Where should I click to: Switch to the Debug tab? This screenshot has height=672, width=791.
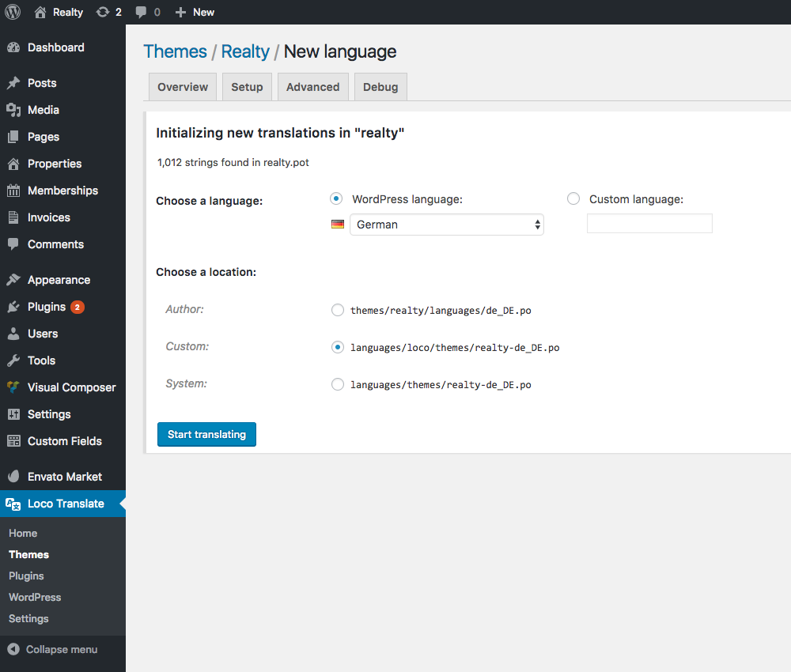coord(380,87)
